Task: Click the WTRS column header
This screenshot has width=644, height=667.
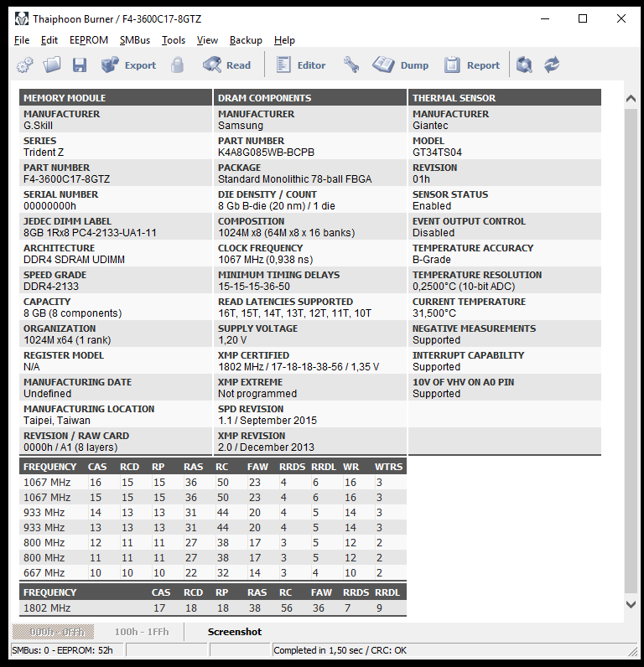Action: [388, 467]
